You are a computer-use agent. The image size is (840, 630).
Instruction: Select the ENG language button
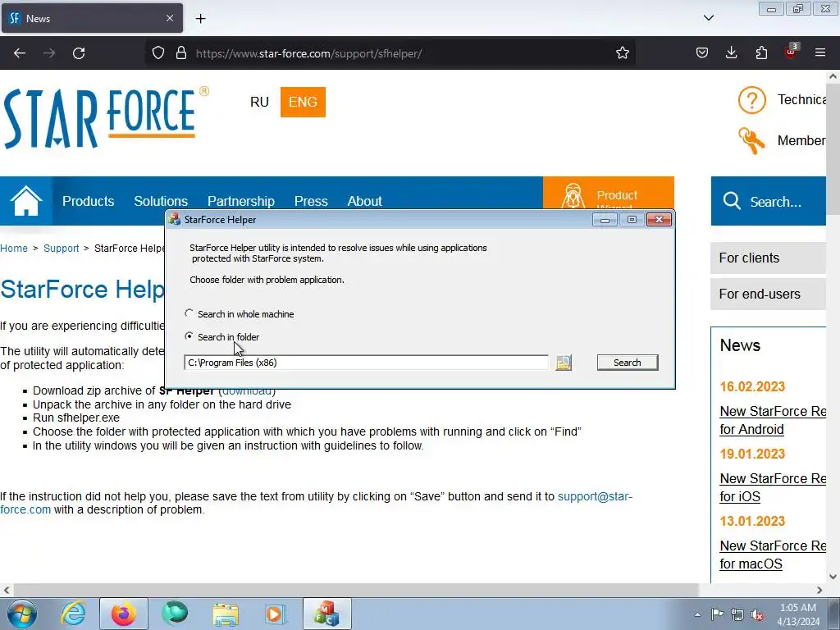[303, 102]
